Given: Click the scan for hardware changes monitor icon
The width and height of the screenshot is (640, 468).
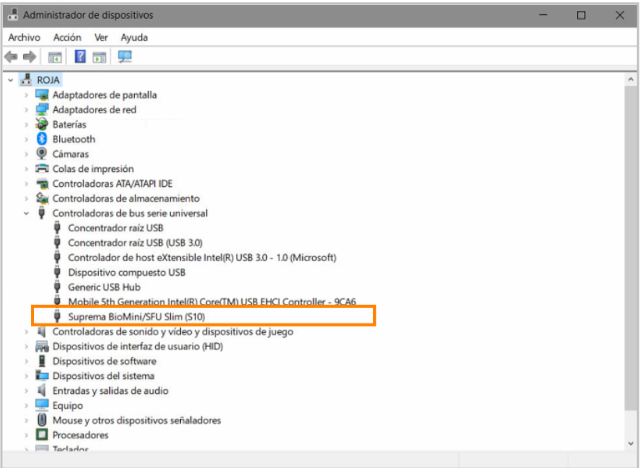Looking at the screenshot, I should coord(125,56).
